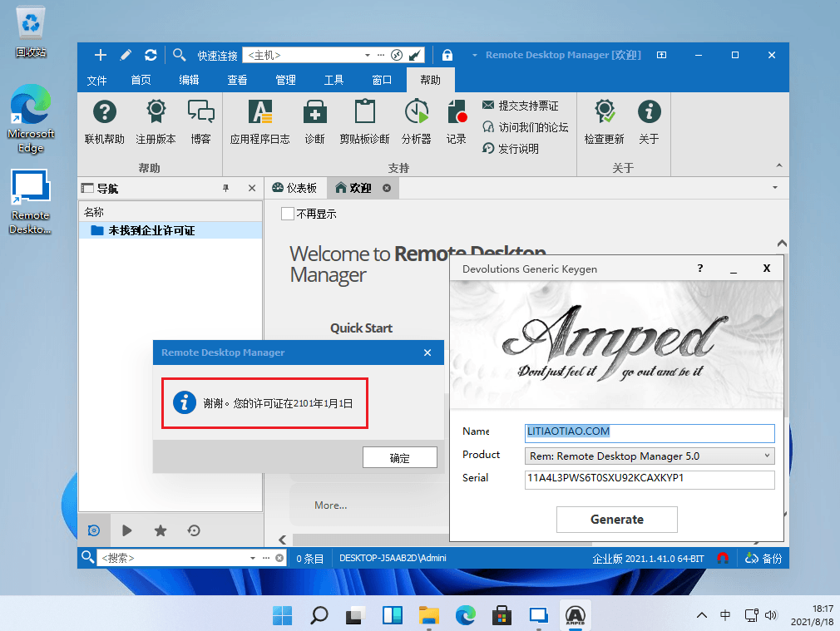Screen dimensions: 840x631
Task: Open the 管理 ribbon tab
Action: 285,80
